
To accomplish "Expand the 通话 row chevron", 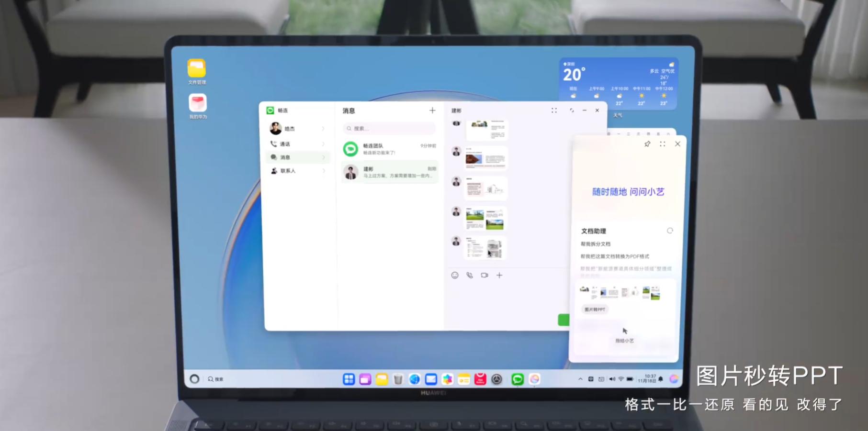I will (324, 144).
